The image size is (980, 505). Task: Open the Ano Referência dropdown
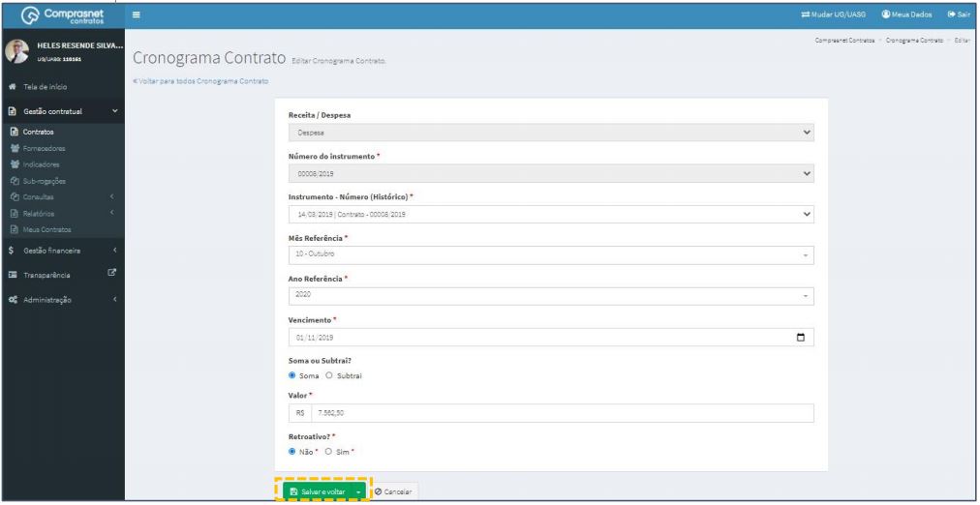(551, 296)
